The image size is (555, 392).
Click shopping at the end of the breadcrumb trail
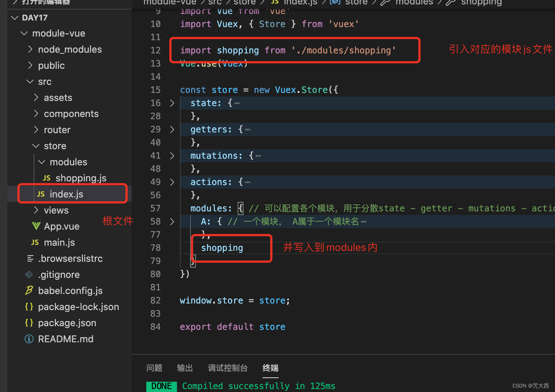tap(481, 3)
